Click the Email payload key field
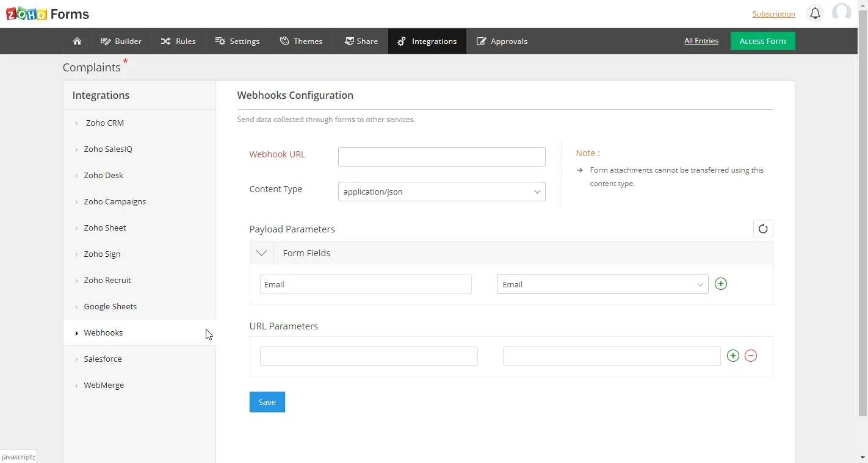868x463 pixels. tap(366, 284)
